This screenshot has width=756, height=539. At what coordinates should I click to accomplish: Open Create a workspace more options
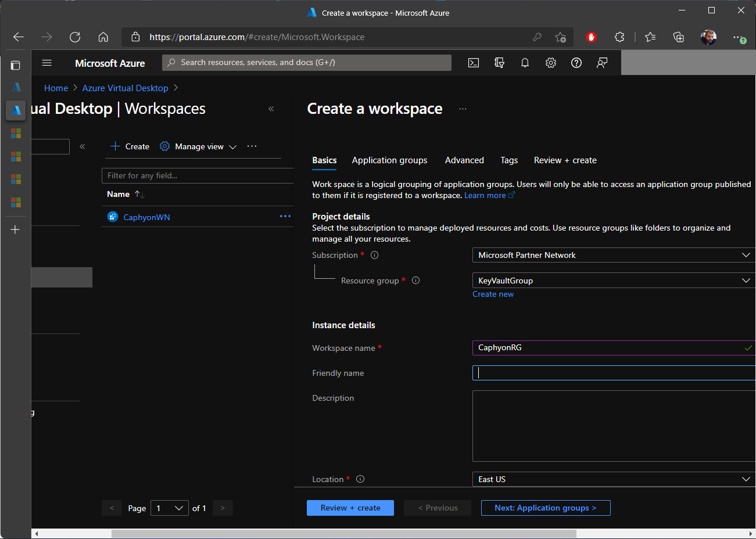[463, 109]
